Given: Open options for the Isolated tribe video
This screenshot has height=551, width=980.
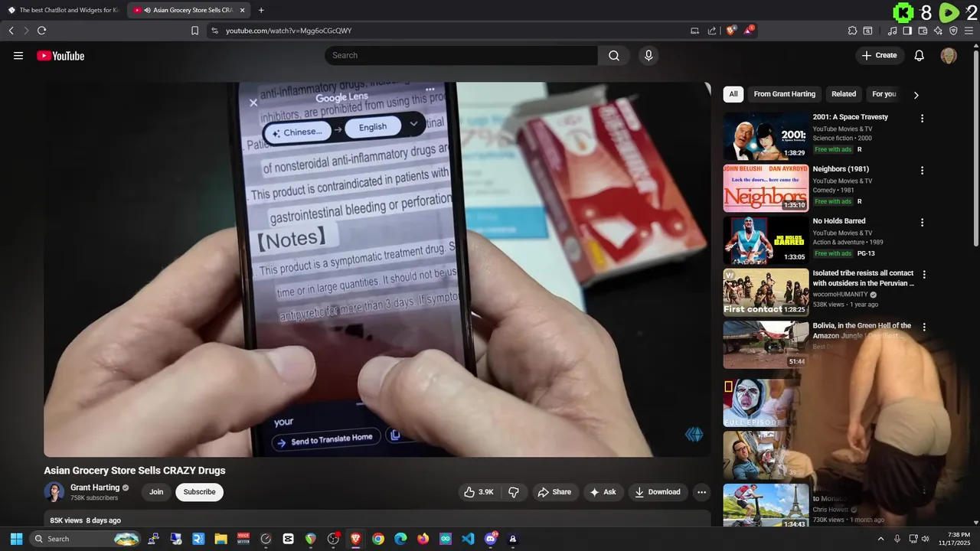Looking at the screenshot, I should pos(924,275).
